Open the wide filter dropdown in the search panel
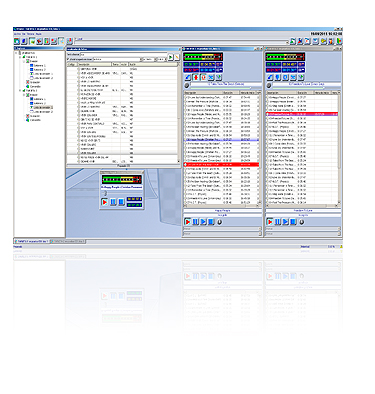The width and height of the screenshot is (375, 394). 117,59
